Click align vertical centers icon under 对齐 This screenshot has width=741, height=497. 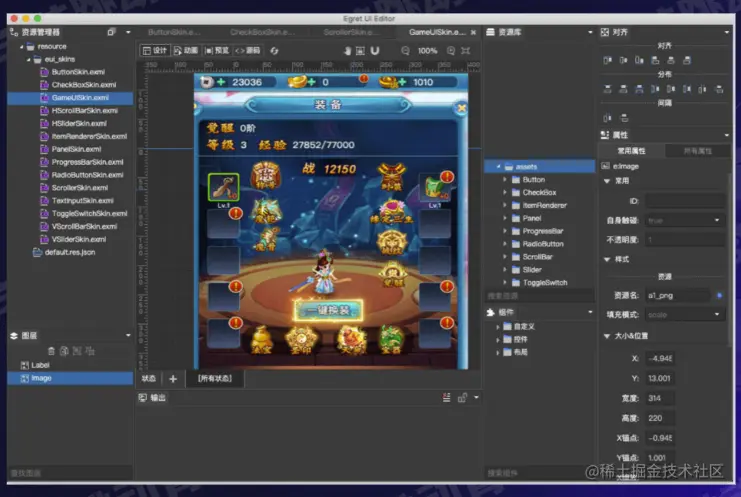click(671, 60)
